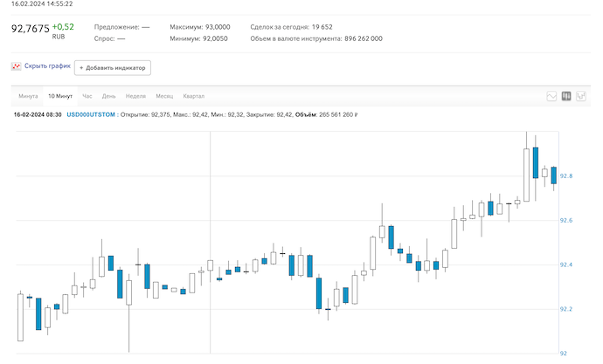Switch chart to Неделя interval

[135, 95]
